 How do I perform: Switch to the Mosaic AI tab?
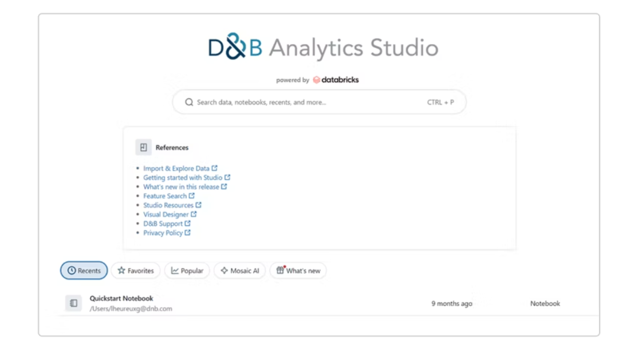pyautogui.click(x=240, y=271)
